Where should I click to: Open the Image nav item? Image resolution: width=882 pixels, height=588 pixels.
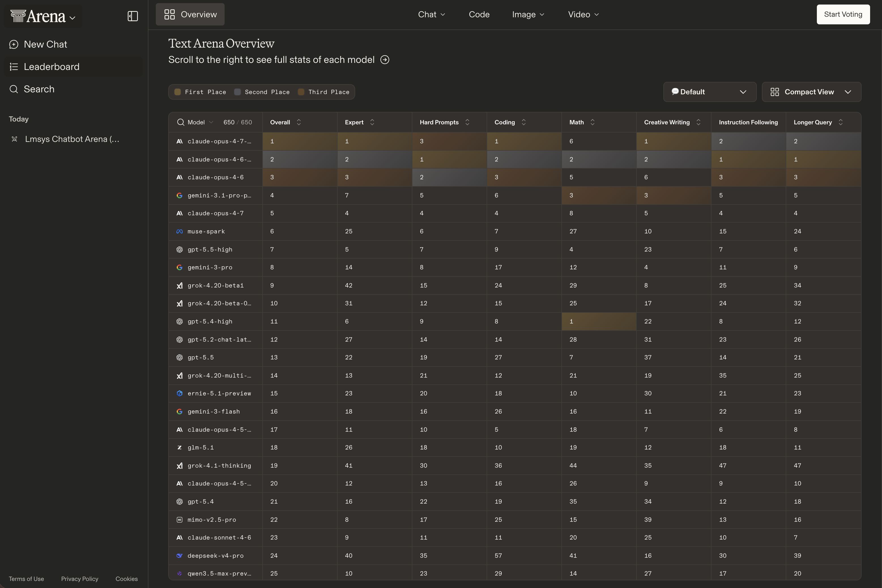[x=528, y=14]
